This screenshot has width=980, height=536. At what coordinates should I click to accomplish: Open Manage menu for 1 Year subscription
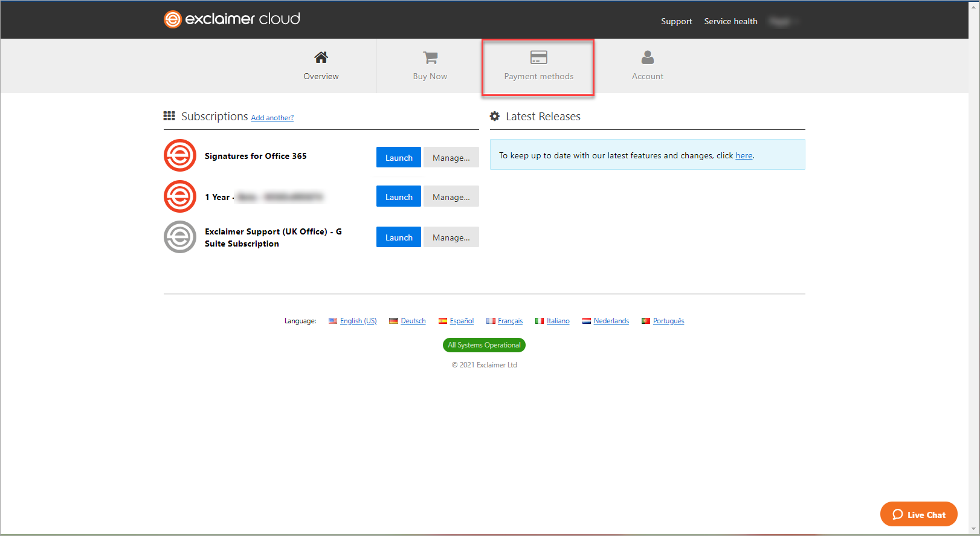[x=451, y=197]
